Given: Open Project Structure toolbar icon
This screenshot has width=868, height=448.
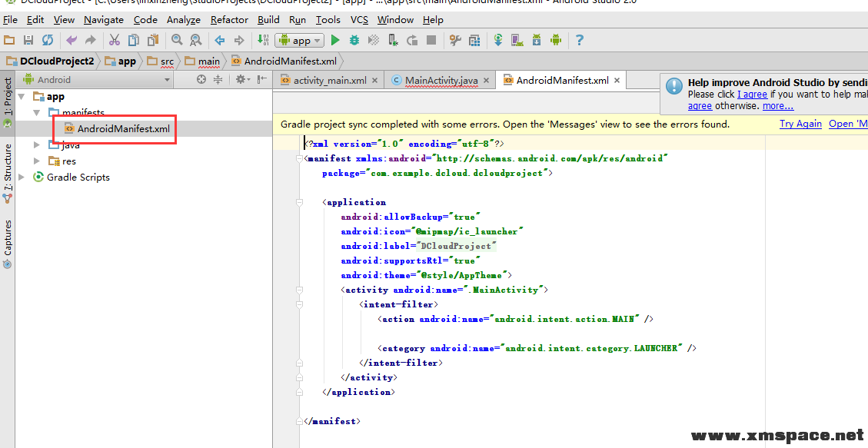Looking at the screenshot, I should [474, 41].
